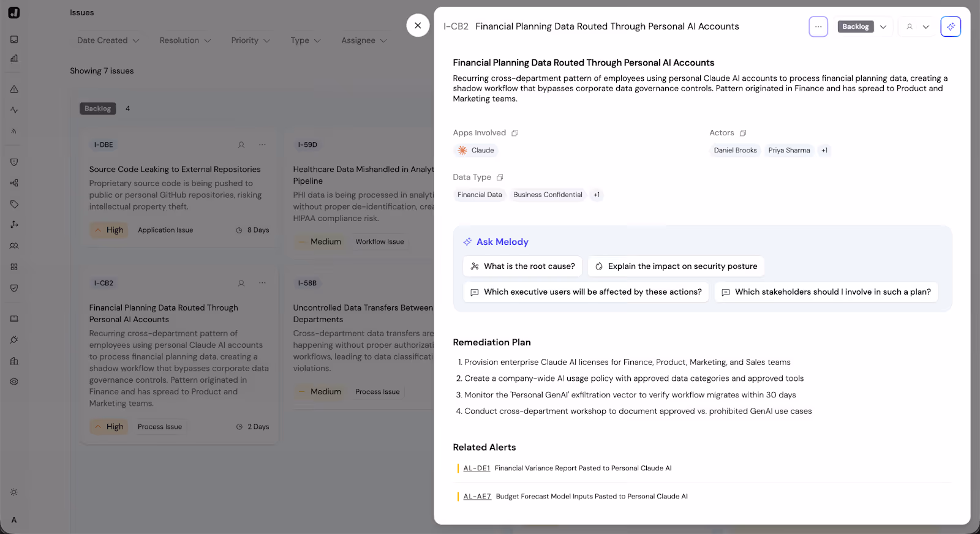
Task: Open the bar chart analytics sidebar icon
Action: [x=14, y=58]
